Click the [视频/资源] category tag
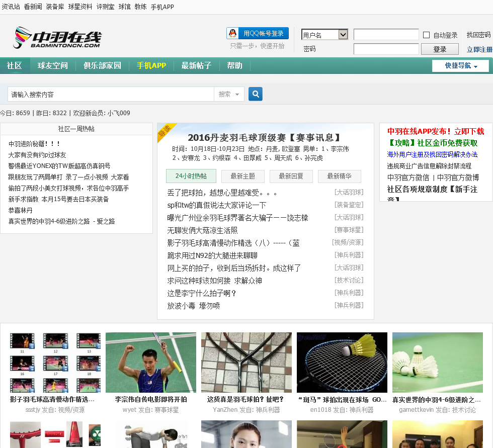 tap(348, 242)
